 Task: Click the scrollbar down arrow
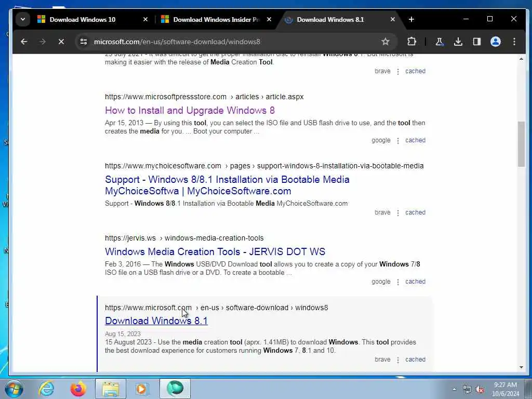pos(521,367)
